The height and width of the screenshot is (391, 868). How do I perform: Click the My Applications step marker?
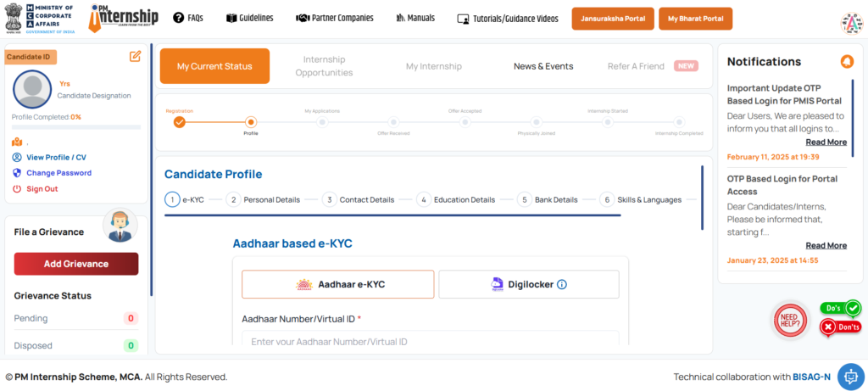(322, 122)
